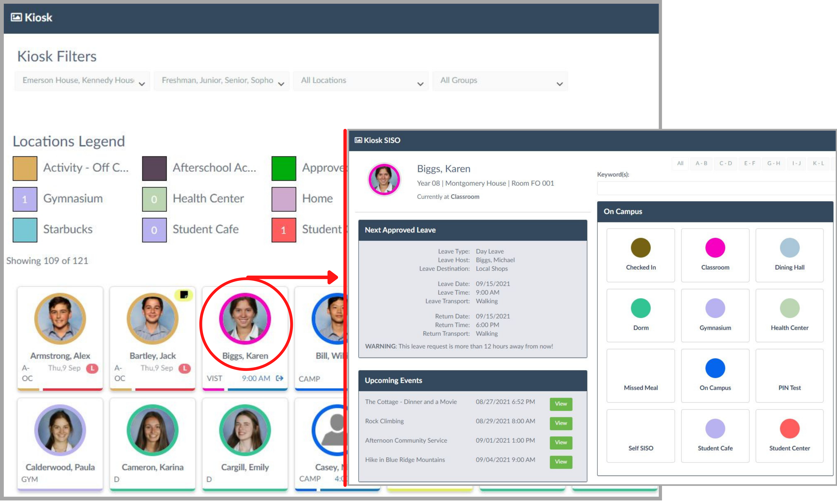This screenshot has height=504, width=837.
Task: Toggle the Student Cafe legend square
Action: click(154, 230)
